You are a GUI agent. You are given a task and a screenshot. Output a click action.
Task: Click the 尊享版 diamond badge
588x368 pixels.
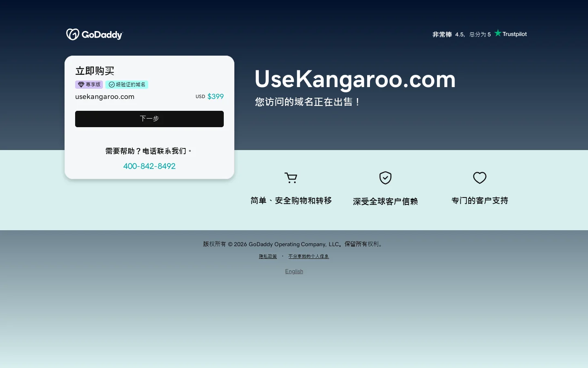[x=89, y=85]
